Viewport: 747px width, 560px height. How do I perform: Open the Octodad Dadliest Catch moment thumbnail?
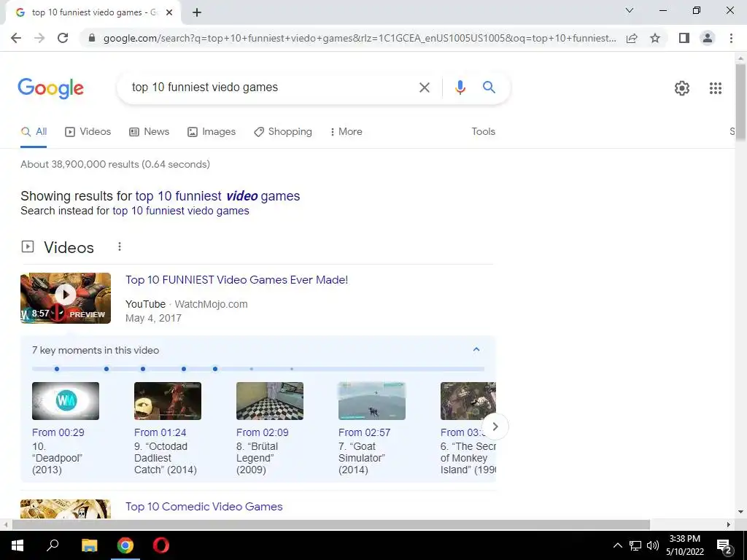click(x=168, y=401)
